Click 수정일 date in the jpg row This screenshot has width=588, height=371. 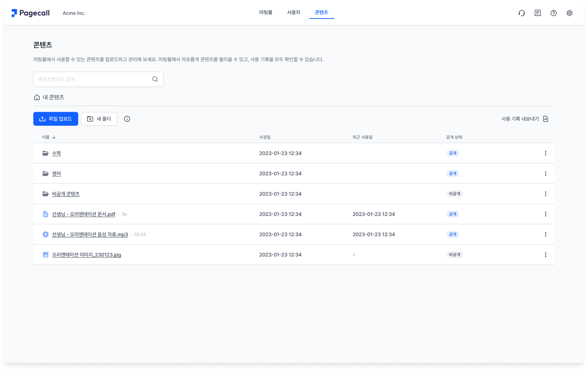pyautogui.click(x=280, y=254)
